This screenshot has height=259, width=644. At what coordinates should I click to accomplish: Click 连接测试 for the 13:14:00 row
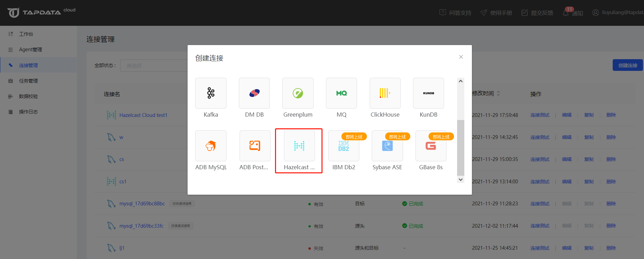(x=540, y=182)
